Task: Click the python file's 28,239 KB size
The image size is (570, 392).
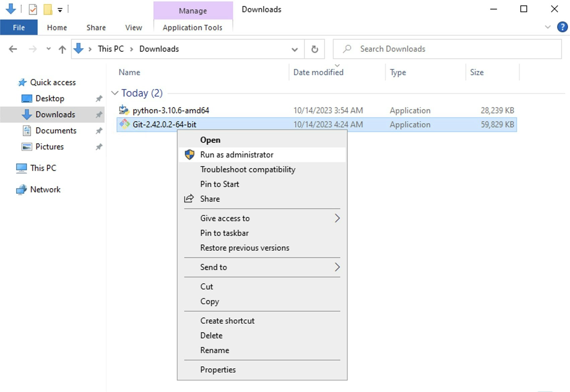Action: 497,111
